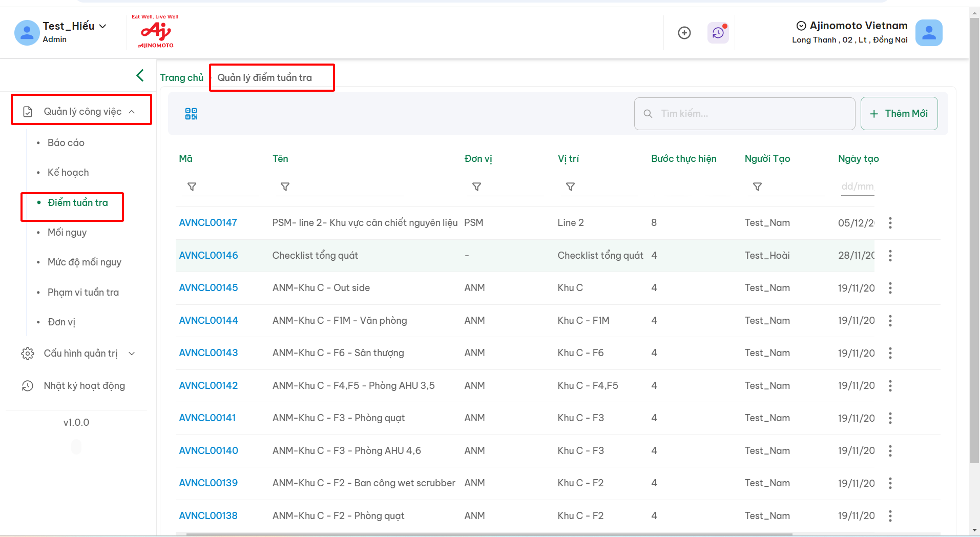Open the three-dot menu for AVNCL00143
The height and width of the screenshot is (537, 980).
[890, 353]
